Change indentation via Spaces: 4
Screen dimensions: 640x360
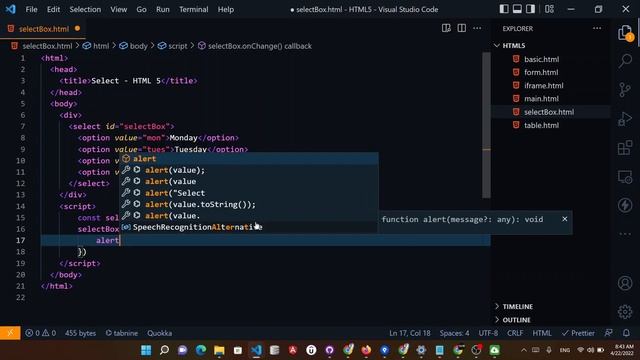tap(454, 333)
